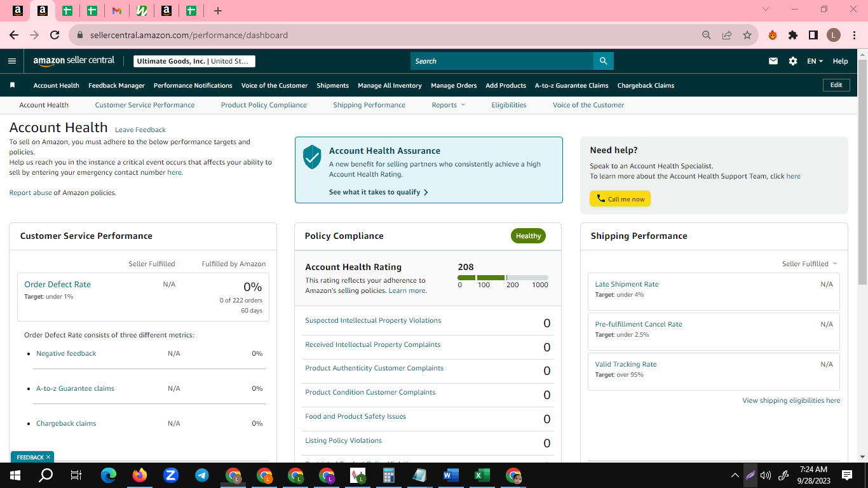The height and width of the screenshot is (488, 868).
Task: Open the Account Health menu item
Action: pos(57,85)
